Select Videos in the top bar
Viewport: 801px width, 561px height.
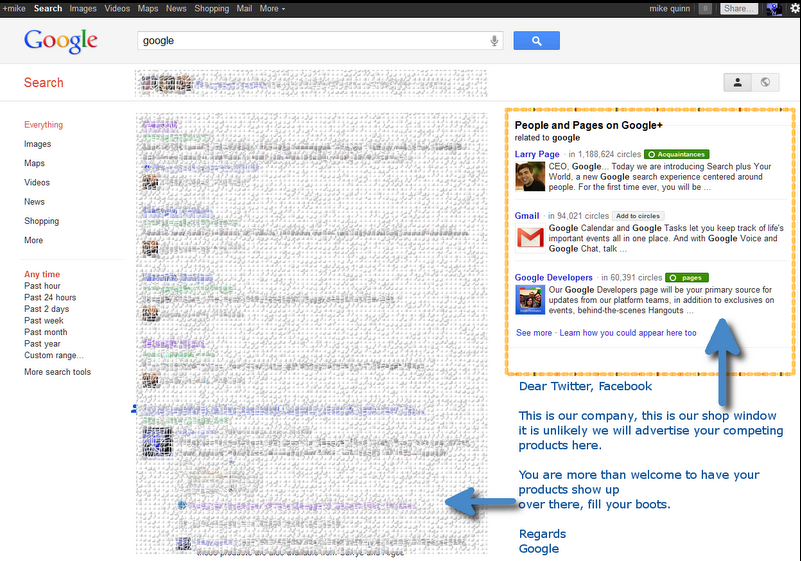(117, 9)
